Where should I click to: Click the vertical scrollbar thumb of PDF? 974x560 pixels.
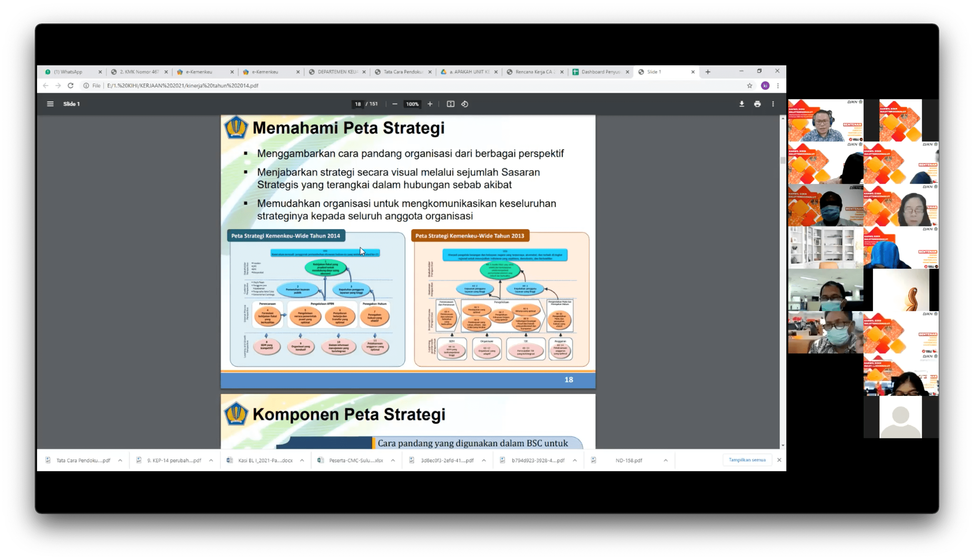(x=783, y=161)
